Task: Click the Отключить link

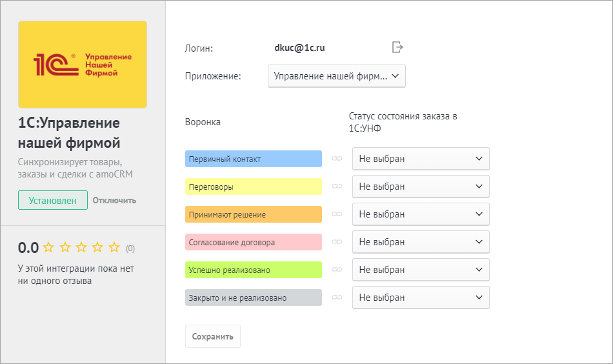Action: [x=114, y=200]
